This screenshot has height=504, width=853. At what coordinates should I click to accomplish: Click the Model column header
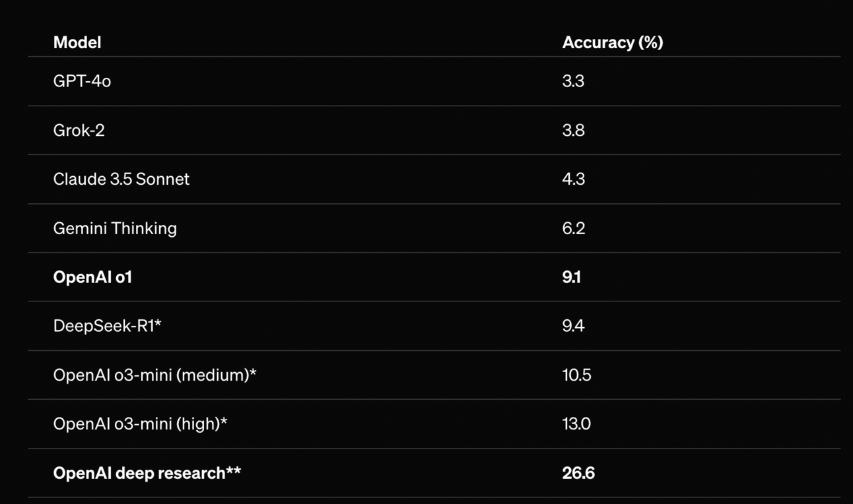tap(77, 42)
